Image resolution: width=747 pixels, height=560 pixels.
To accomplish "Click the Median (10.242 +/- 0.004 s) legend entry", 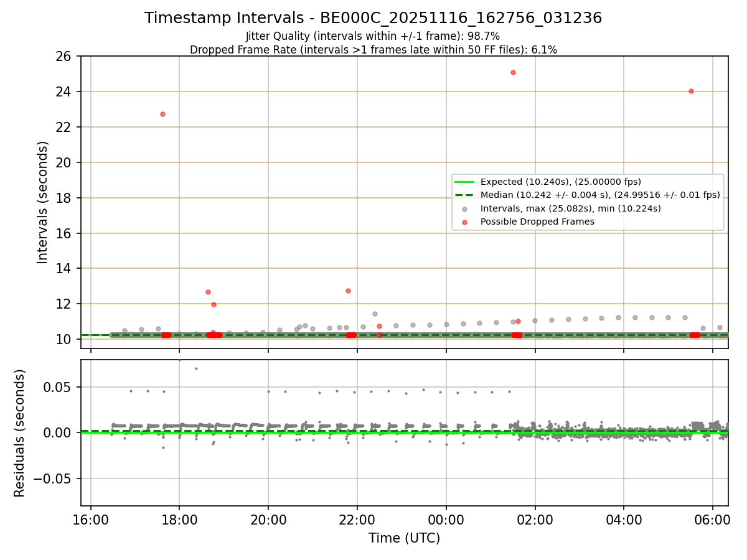I will [x=587, y=195].
